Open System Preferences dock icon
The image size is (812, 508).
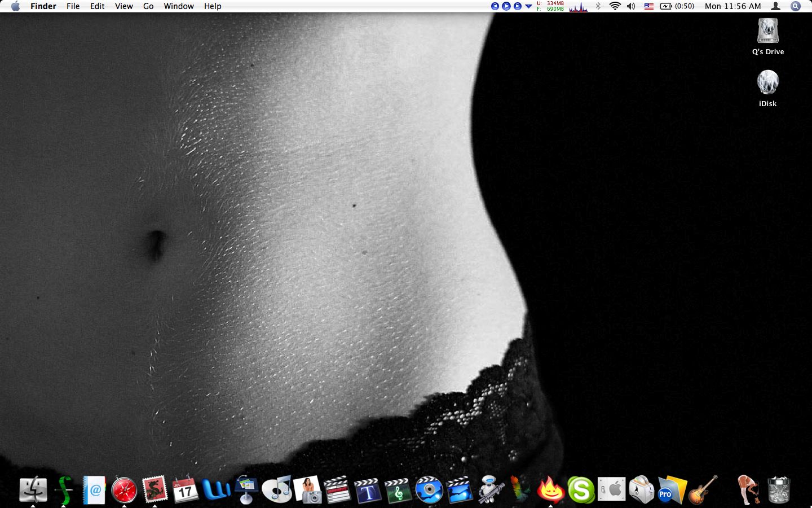click(611, 490)
